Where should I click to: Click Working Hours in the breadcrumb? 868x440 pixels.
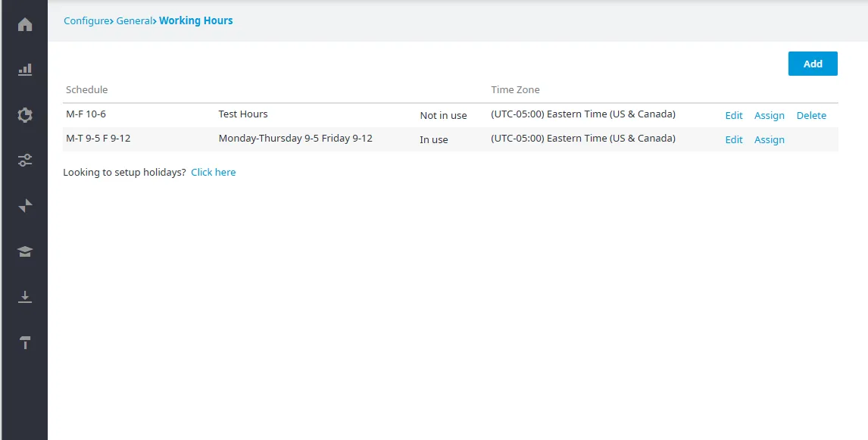coord(196,21)
